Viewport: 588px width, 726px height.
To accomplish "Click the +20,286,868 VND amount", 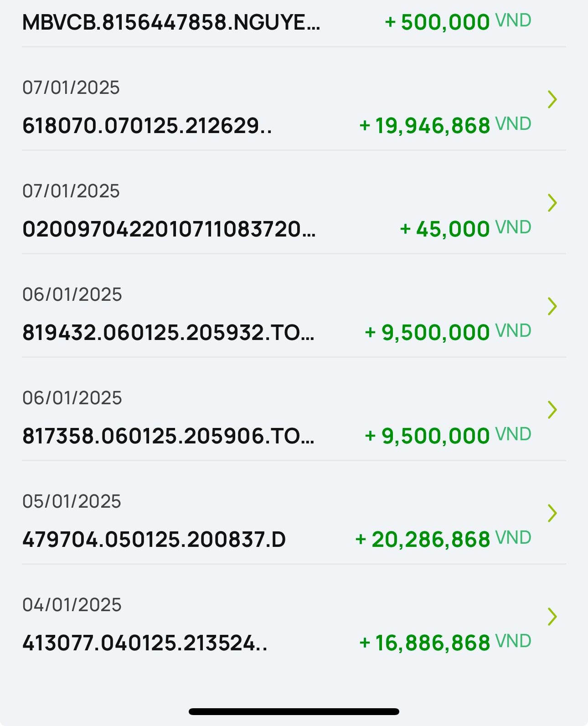I will click(x=443, y=539).
